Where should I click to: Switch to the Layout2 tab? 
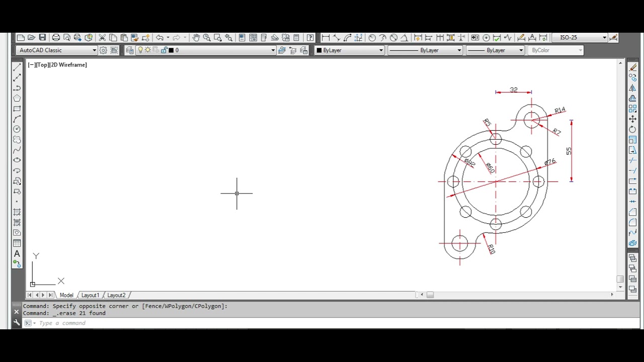tap(116, 295)
